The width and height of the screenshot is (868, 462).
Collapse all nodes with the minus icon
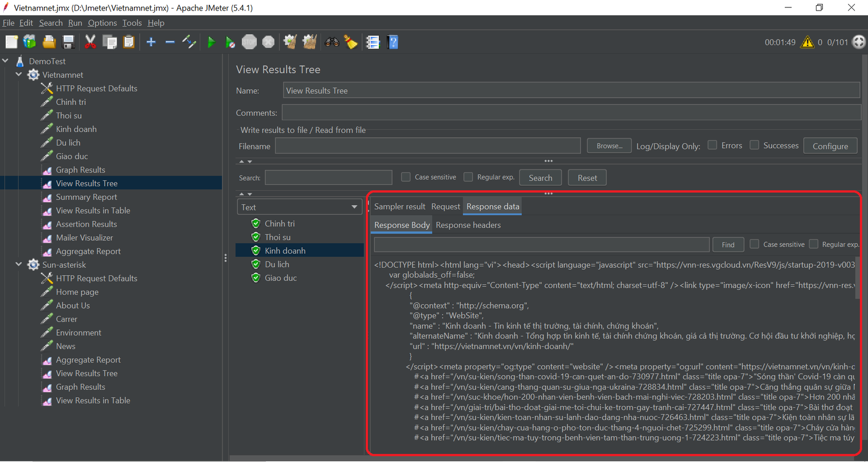[170, 42]
